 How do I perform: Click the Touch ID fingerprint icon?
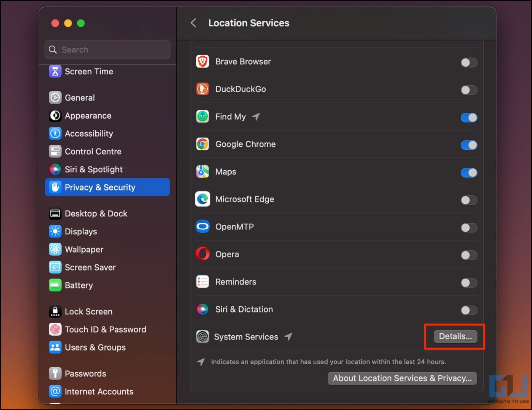55,329
